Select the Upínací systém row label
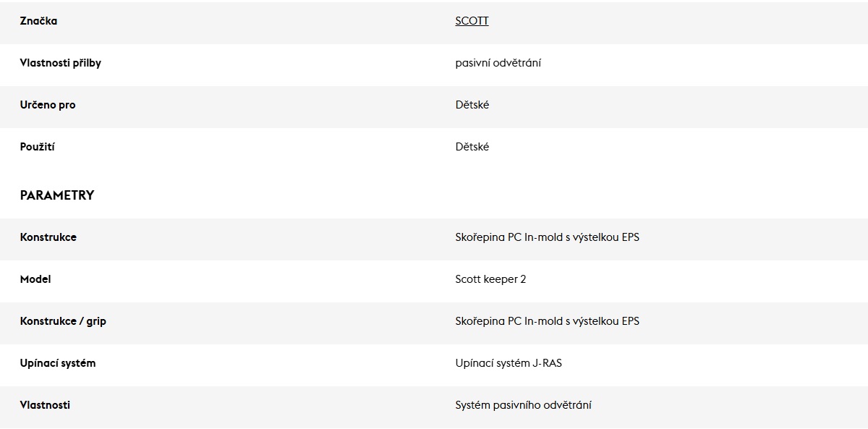 coord(58,363)
